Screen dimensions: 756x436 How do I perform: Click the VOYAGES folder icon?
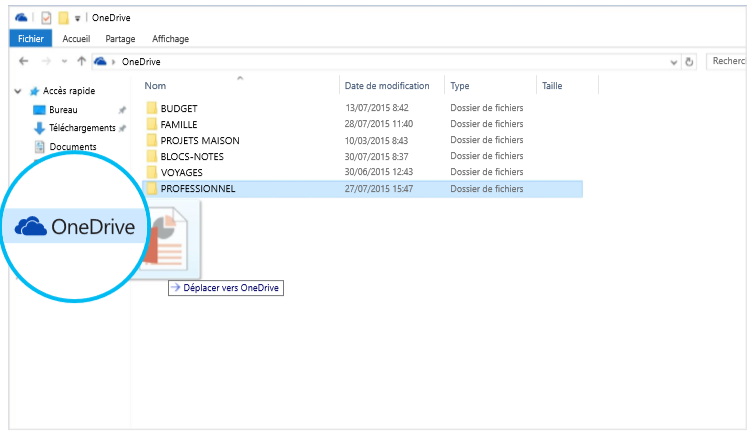point(151,172)
